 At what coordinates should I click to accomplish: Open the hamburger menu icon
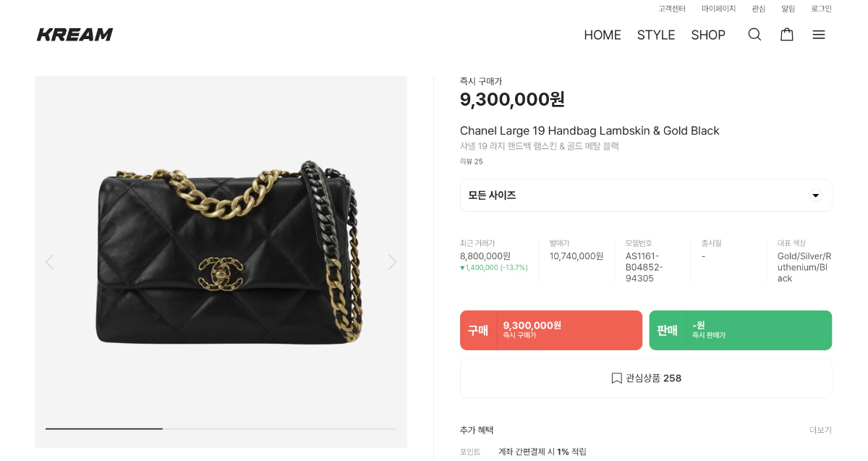[x=819, y=35]
